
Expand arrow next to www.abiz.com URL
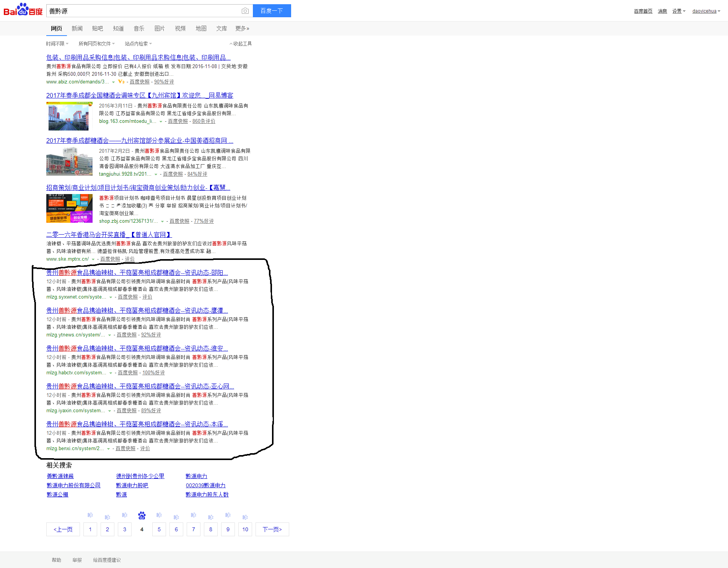113,82
